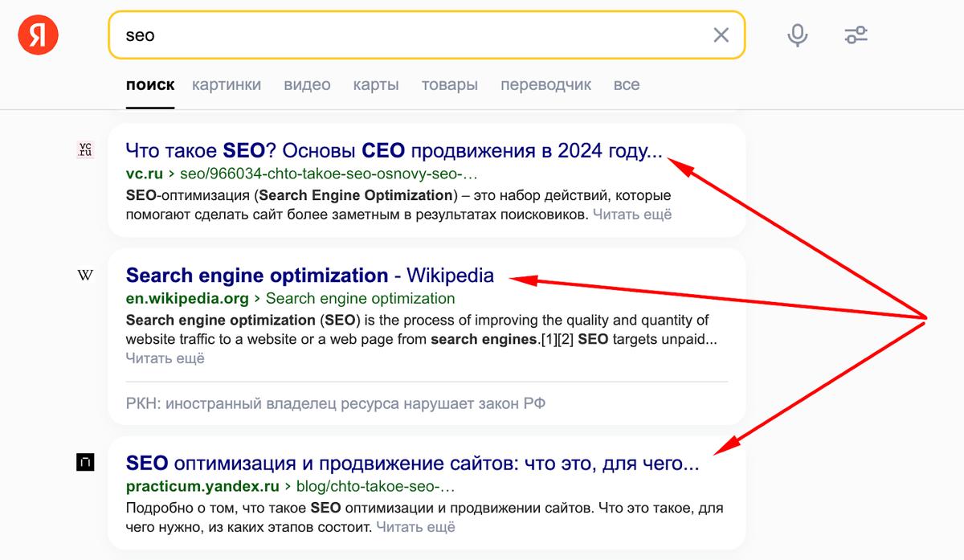Click the РКН иностранный владелец notice
This screenshot has width=964, height=560.
[x=336, y=403]
